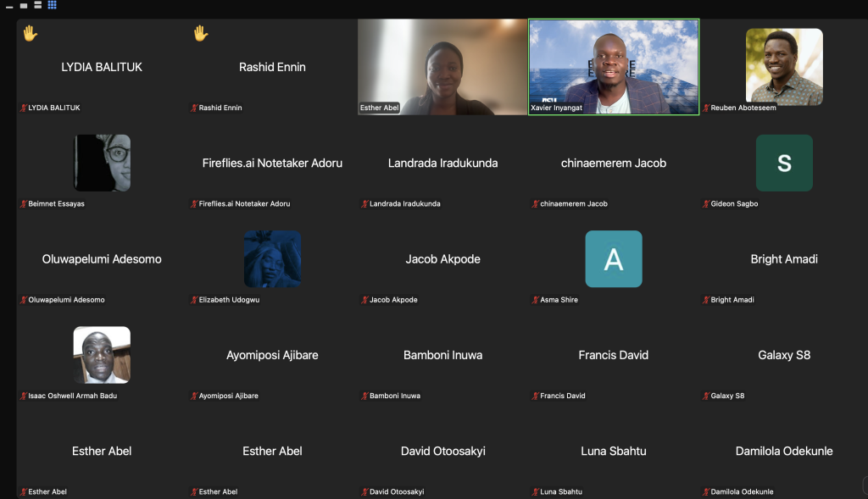The height and width of the screenshot is (499, 868).
Task: Click Fireflies.ai Notetaker's muted mic icon
Action: (194, 203)
